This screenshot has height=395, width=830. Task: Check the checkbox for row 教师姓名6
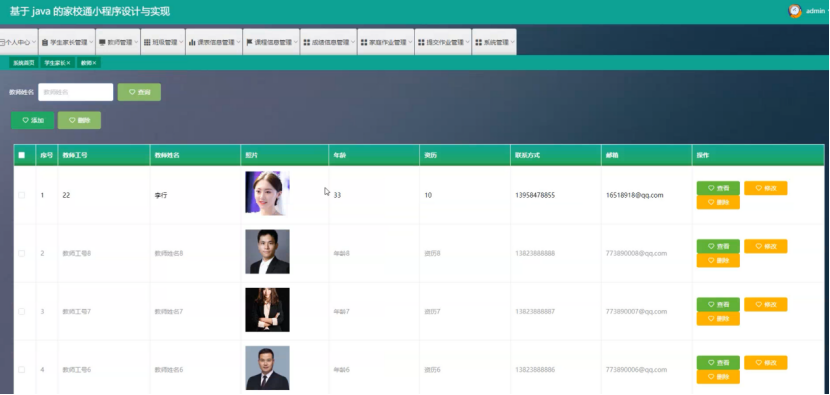(22, 370)
